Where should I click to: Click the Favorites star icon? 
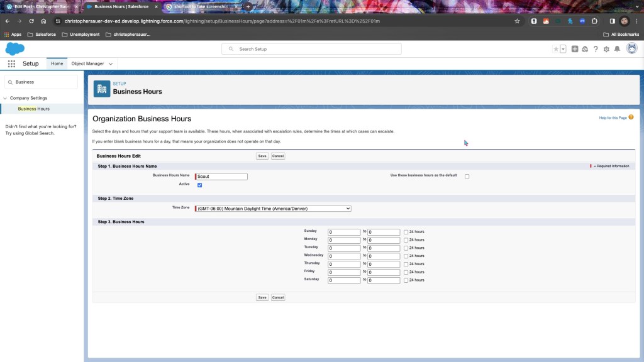point(555,49)
